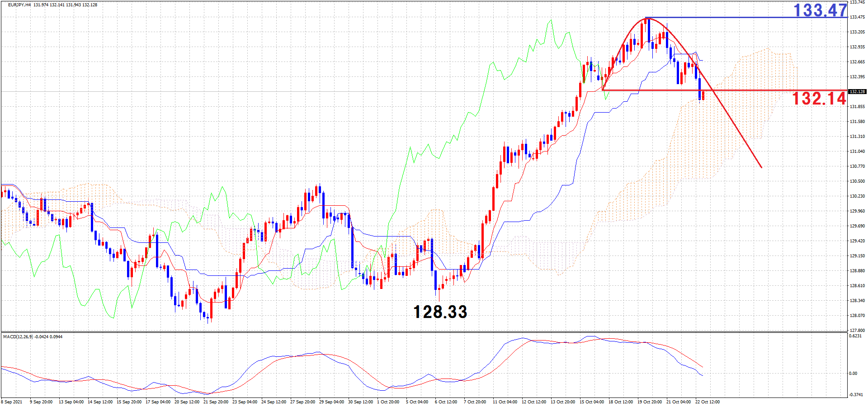The image size is (868, 407).
Task: Click the 8 Sep 2021 date label
Action: coord(12,402)
